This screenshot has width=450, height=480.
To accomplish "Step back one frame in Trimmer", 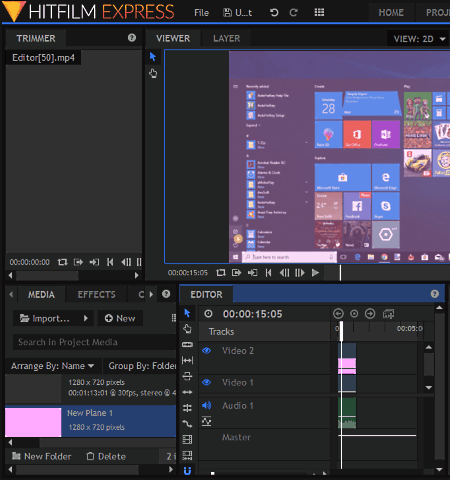I will (x=126, y=262).
